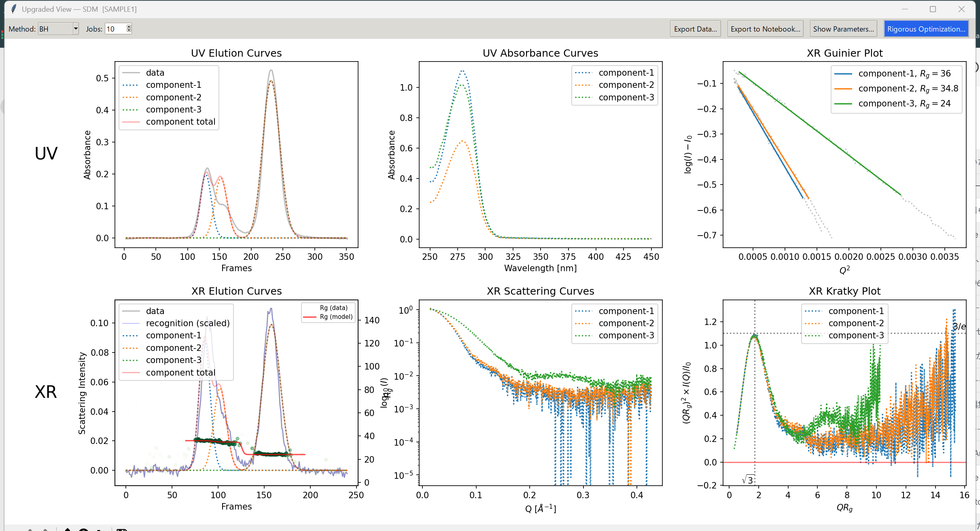Viewport: 980px width, 531px height.
Task: Close the Upgraded View window
Action: tap(962, 9)
